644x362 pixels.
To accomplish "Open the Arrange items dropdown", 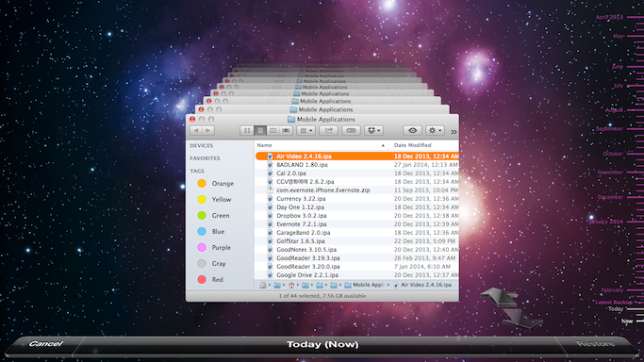I will click(306, 130).
